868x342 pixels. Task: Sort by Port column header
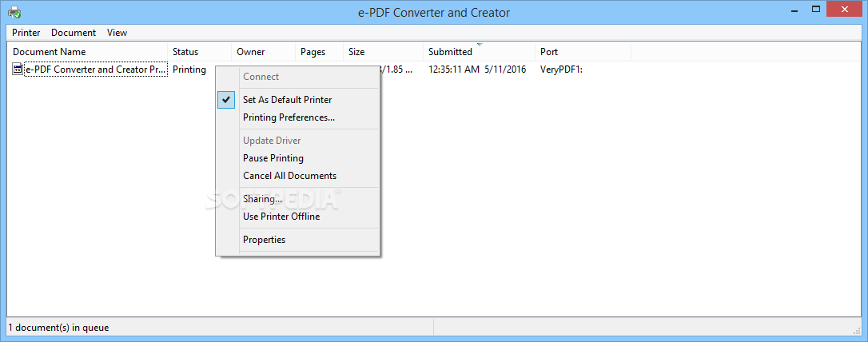click(583, 52)
